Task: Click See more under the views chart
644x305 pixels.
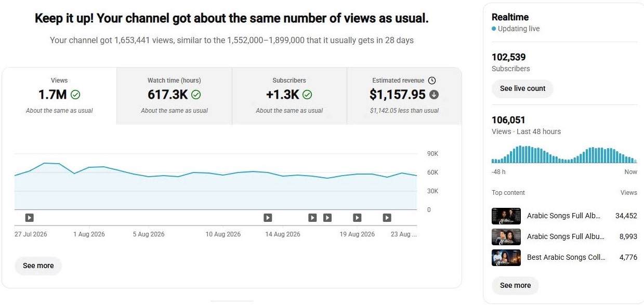Action: 38,266
